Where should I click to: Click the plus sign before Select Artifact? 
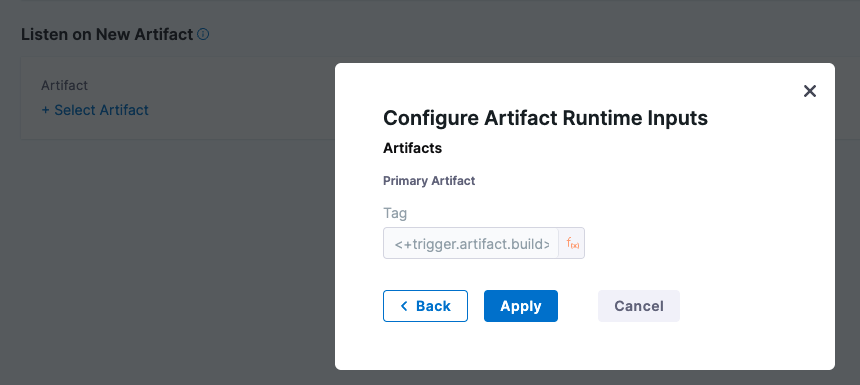coord(46,110)
